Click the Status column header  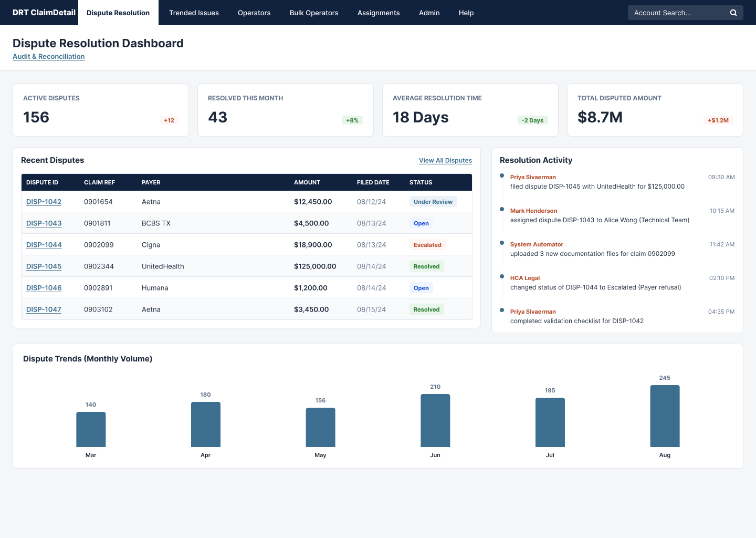click(421, 182)
